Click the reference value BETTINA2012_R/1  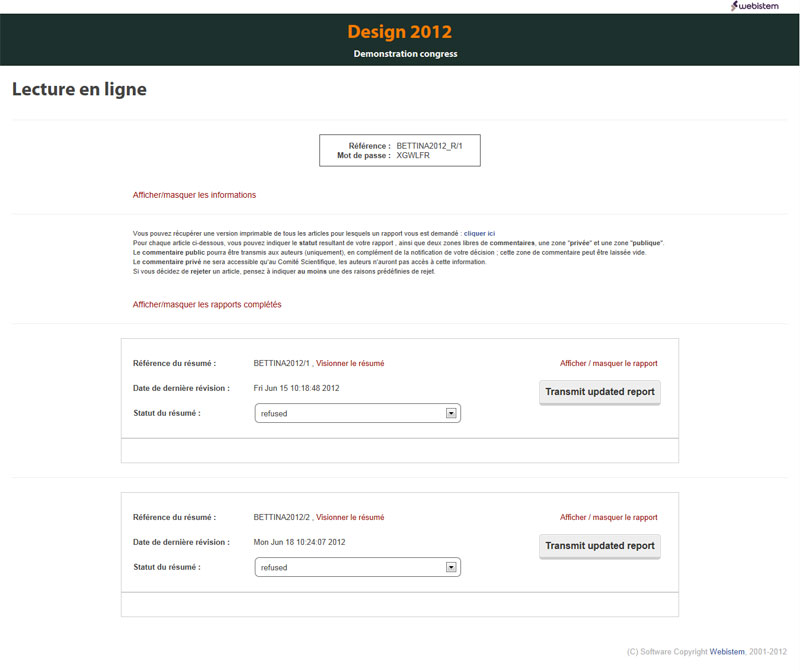tap(432, 145)
